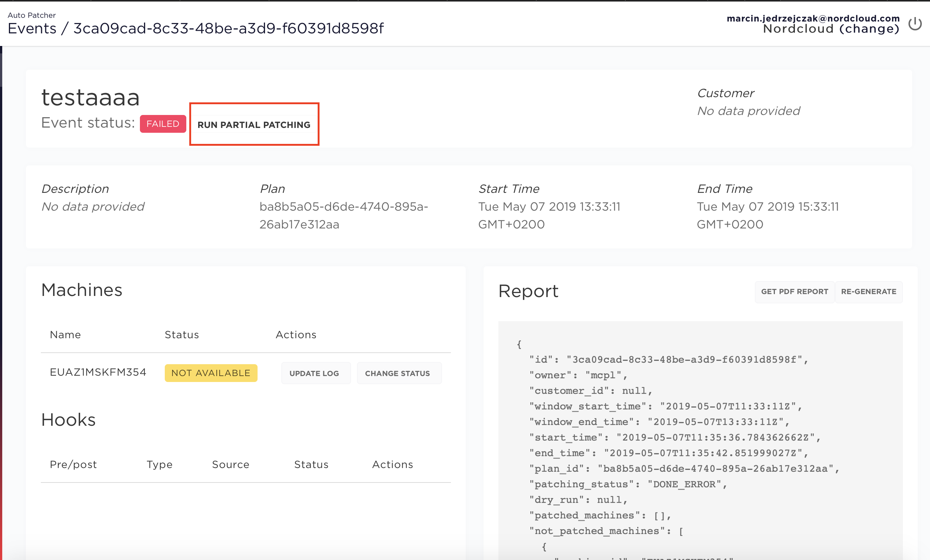Click the Status column header in Machines
The image size is (930, 560).
181,335
